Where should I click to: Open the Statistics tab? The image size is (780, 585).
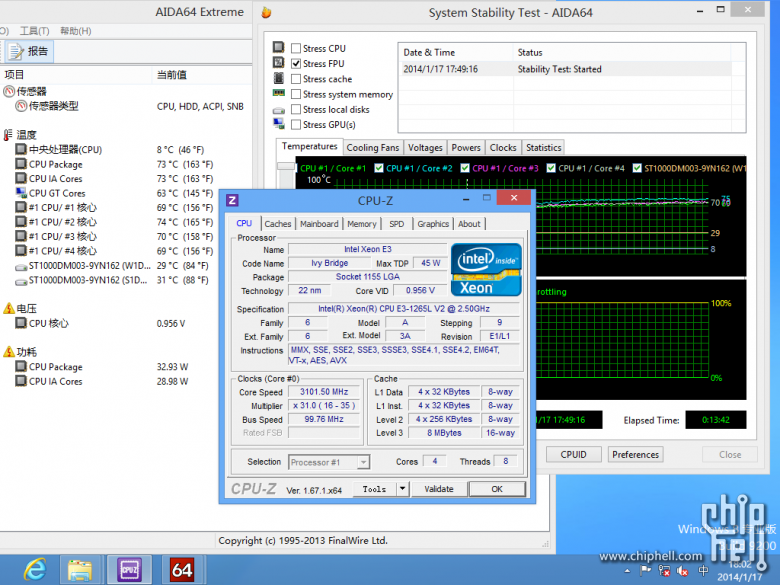[x=543, y=148]
